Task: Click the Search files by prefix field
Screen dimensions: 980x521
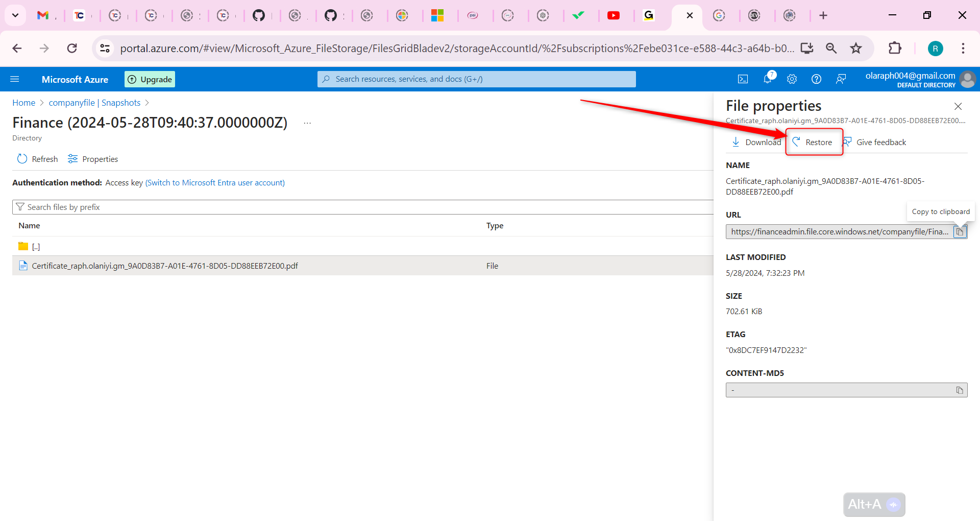Action: (x=363, y=207)
